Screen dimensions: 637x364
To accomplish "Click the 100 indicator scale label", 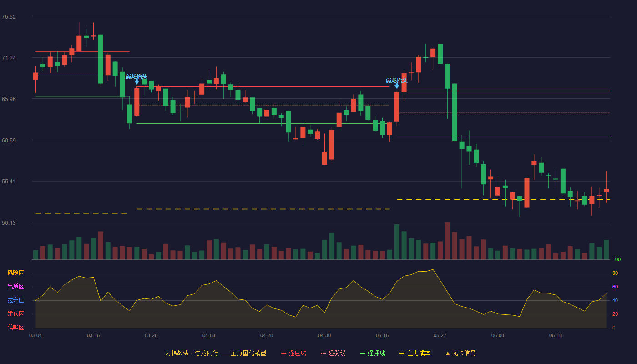I will click(617, 260).
